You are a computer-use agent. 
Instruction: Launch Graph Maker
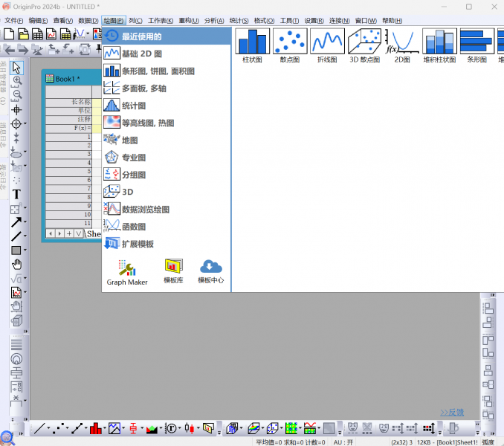[127, 273]
